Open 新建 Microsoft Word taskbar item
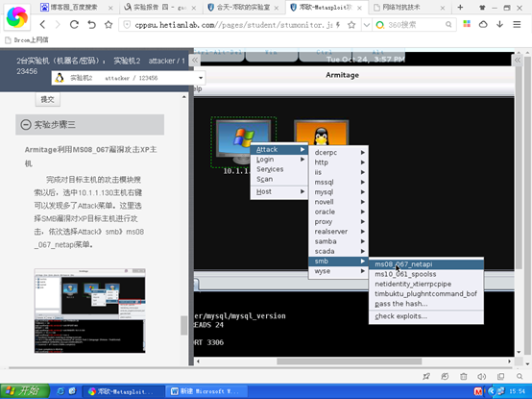 [x=206, y=391]
